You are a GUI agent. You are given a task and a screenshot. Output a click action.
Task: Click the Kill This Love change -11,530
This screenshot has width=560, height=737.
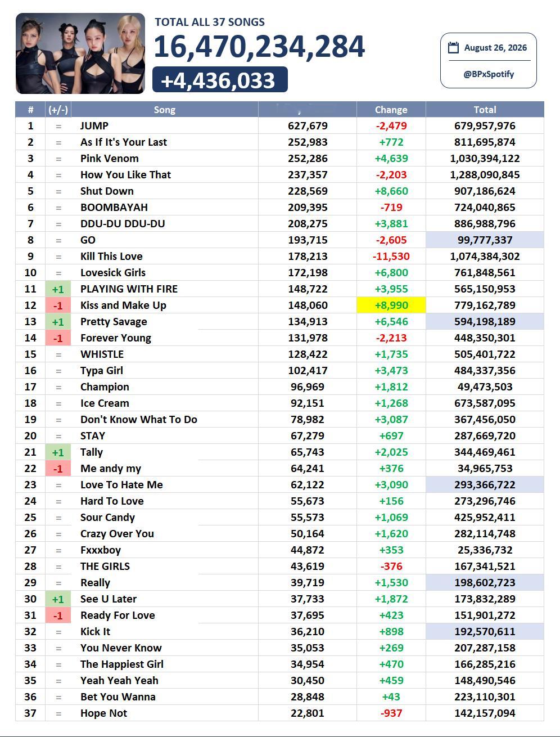(391, 257)
